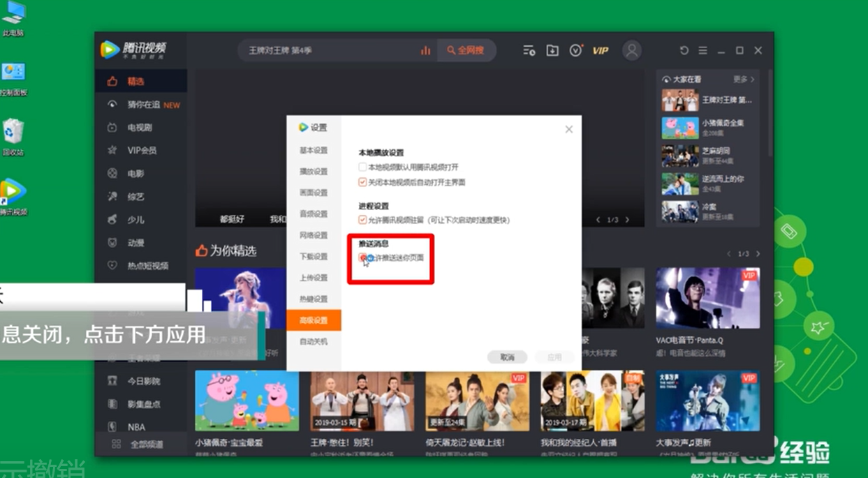Viewport: 868px width, 478px height.
Task: Open the user profile avatar icon
Action: pos(631,50)
